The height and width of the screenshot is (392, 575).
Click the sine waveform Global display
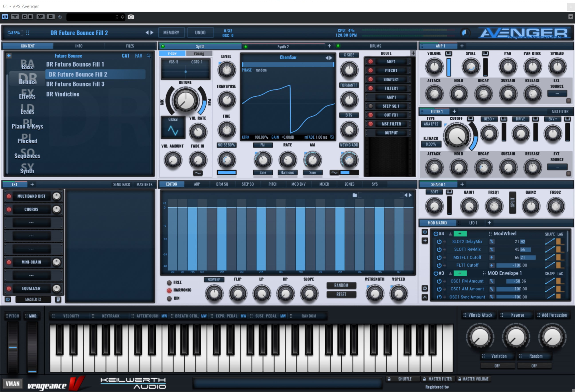(173, 128)
